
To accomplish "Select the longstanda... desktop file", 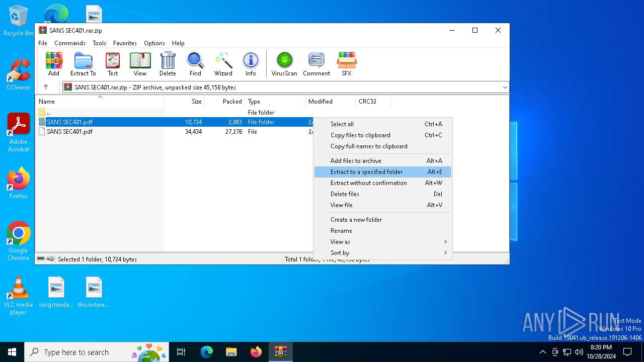I will coord(56,292).
